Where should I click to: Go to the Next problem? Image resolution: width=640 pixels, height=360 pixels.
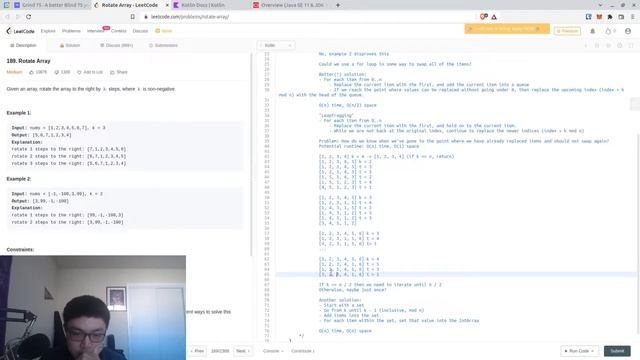pos(242,351)
